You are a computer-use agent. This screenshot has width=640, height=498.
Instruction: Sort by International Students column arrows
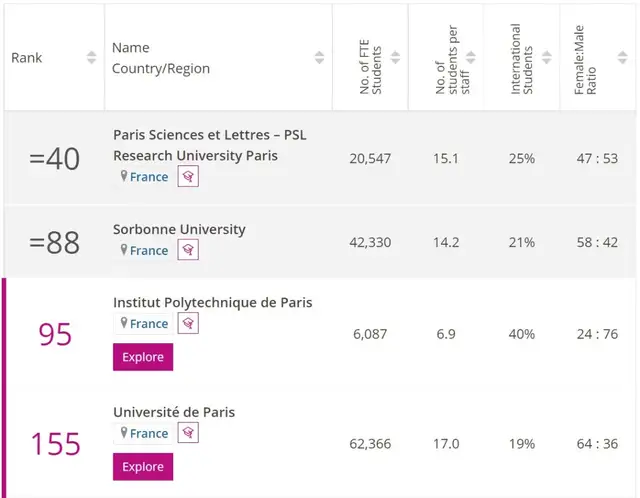tap(546, 57)
